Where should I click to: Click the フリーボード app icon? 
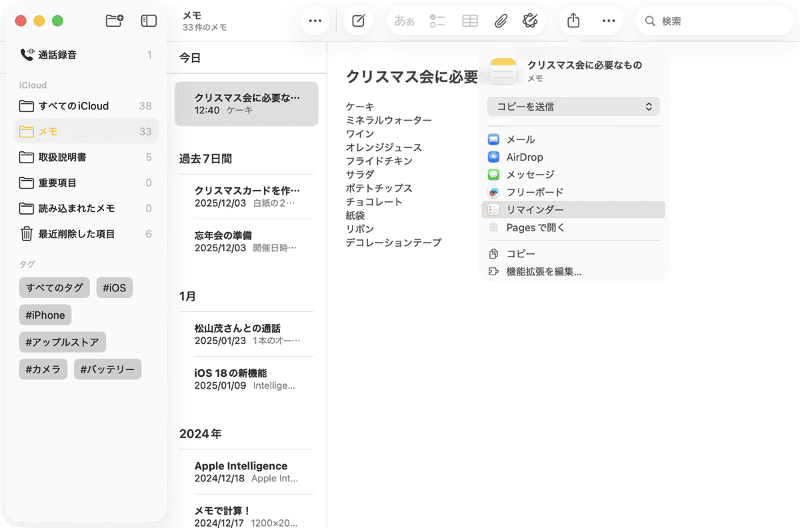pos(493,192)
